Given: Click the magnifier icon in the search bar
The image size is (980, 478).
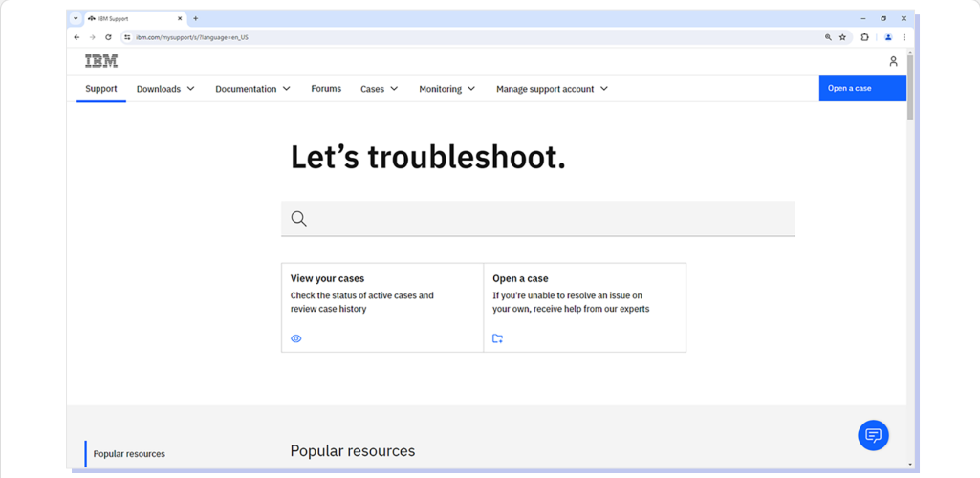Looking at the screenshot, I should pos(298,219).
